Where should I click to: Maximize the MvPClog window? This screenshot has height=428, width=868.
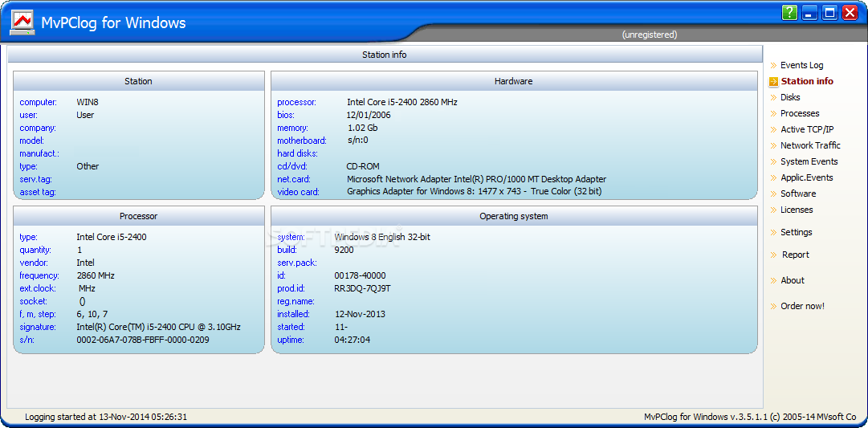829,13
